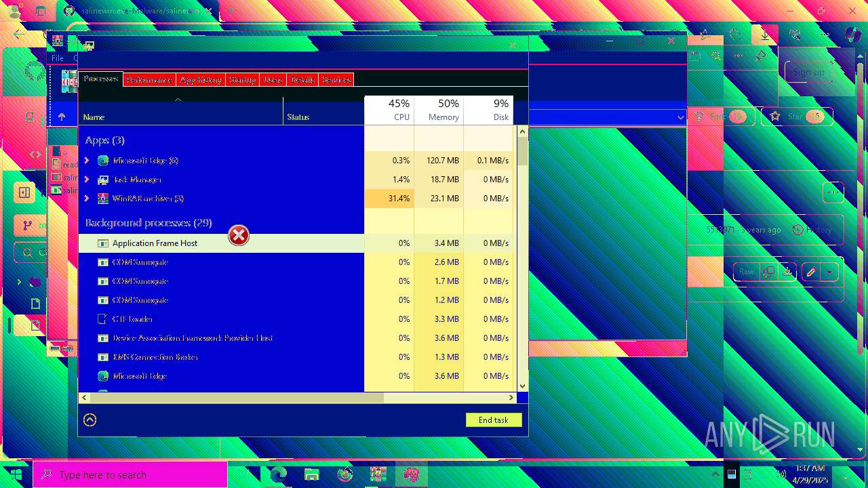
Task: Click the background Microsoft Edge process icon
Action: click(103, 376)
